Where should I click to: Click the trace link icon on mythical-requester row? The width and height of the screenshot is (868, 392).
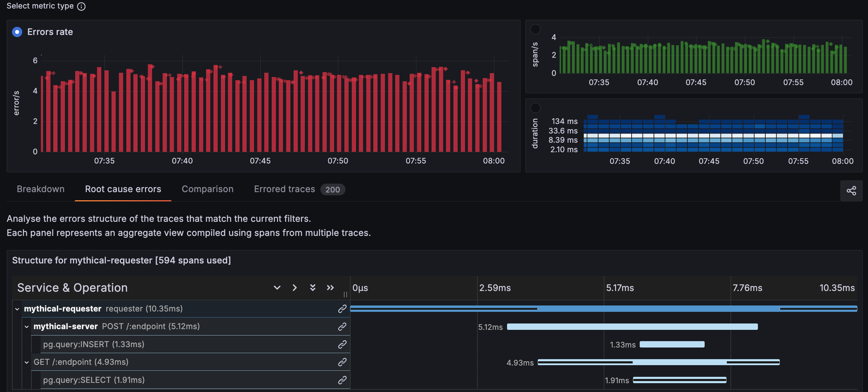[x=342, y=309]
